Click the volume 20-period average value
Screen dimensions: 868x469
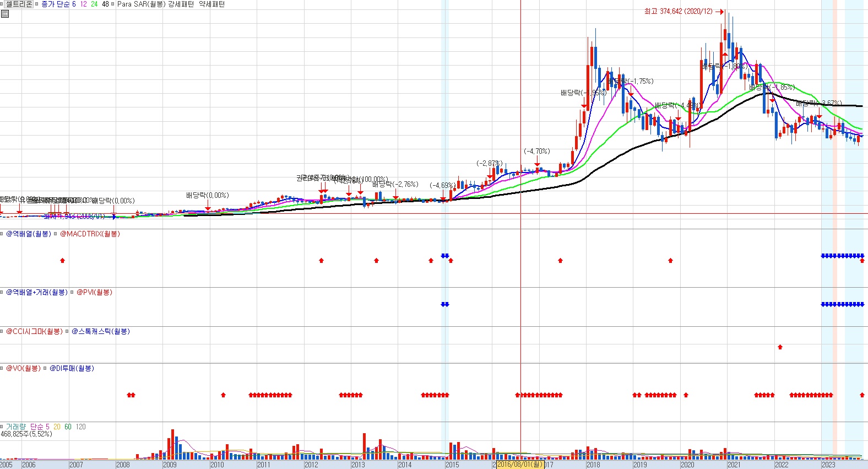click(x=57, y=427)
